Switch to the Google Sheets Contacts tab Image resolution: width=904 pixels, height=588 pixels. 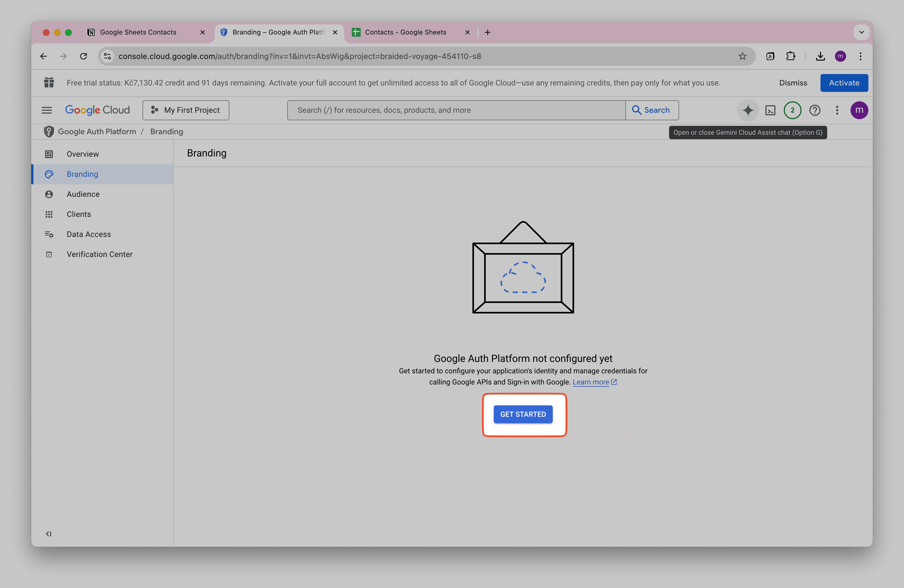pos(139,32)
